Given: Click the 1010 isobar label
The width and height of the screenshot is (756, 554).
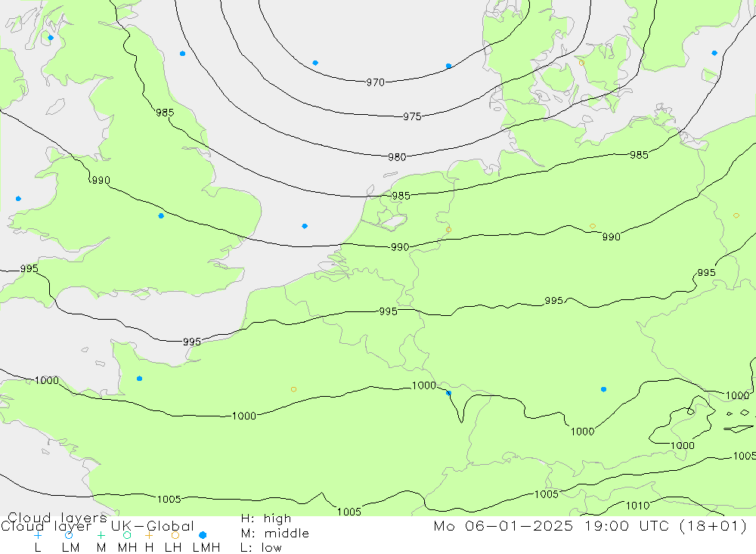Looking at the screenshot, I should [637, 506].
